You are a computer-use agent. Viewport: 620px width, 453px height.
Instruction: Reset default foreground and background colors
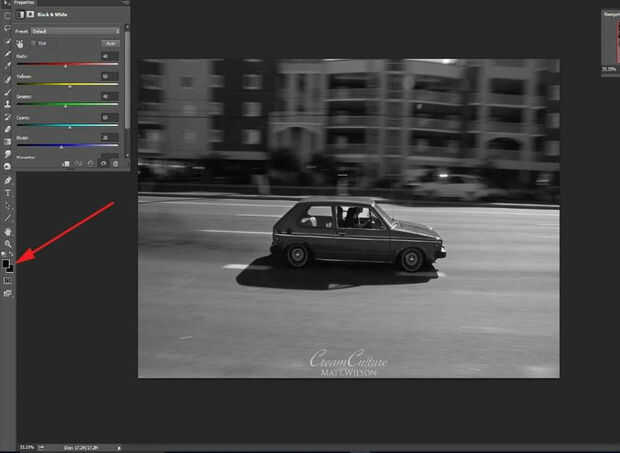point(4,253)
